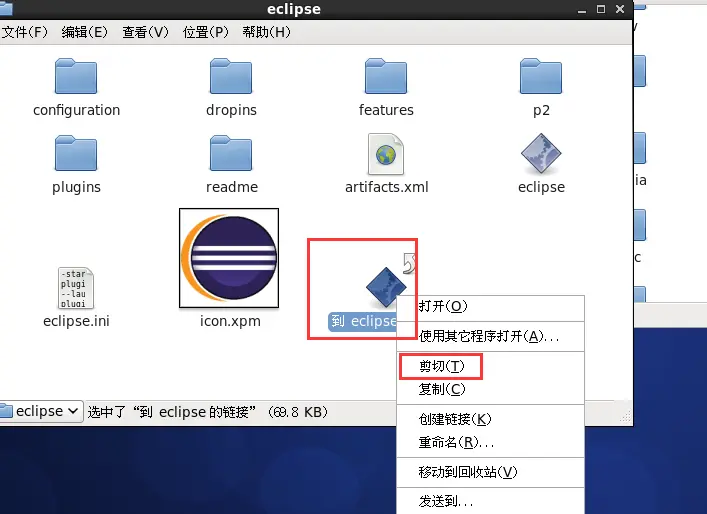Click the plugins folder label
Screen dimensions: 707x514
point(76,188)
